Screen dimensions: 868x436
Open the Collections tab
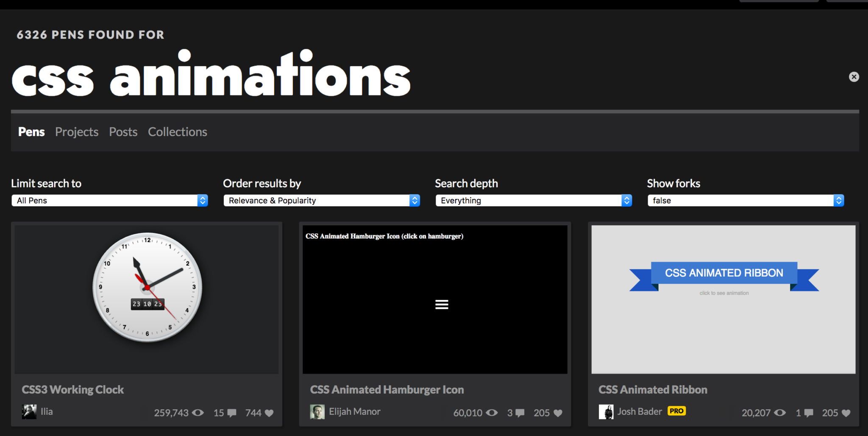178,132
